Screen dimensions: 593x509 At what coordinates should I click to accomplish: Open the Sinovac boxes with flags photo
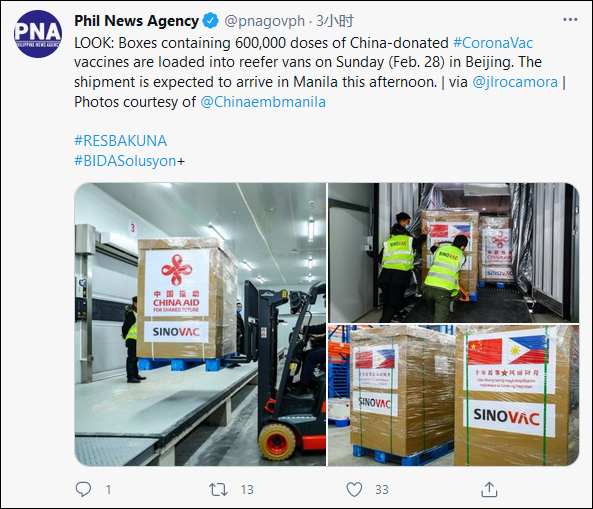(453, 396)
